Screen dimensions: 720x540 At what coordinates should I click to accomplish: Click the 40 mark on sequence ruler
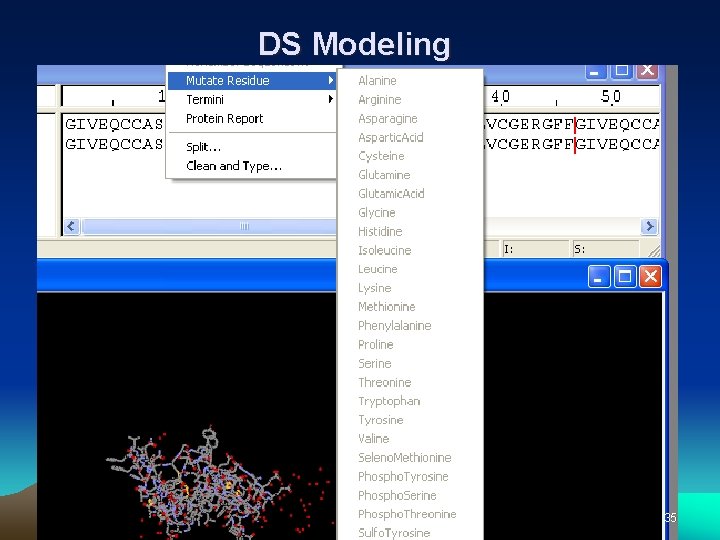[501, 96]
